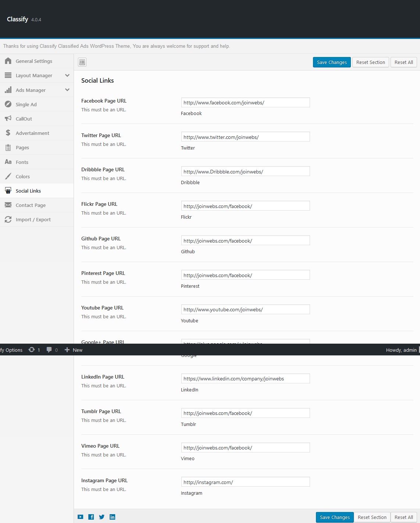The width and height of the screenshot is (420, 523).
Task: Click the top Reset Section button
Action: (x=371, y=62)
